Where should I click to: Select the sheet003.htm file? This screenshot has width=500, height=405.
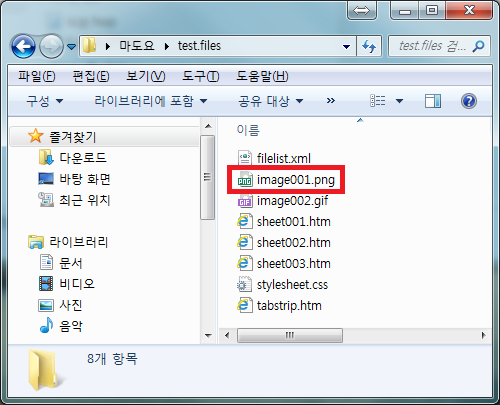click(293, 264)
